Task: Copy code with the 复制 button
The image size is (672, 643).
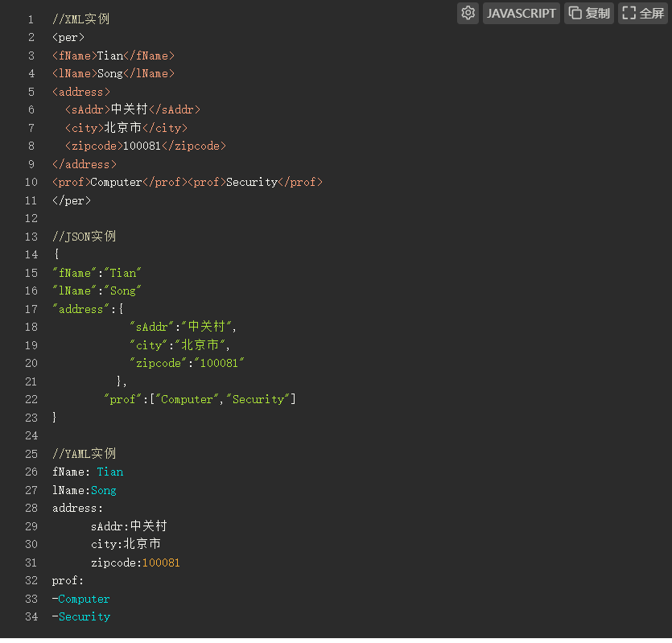Action: [589, 13]
